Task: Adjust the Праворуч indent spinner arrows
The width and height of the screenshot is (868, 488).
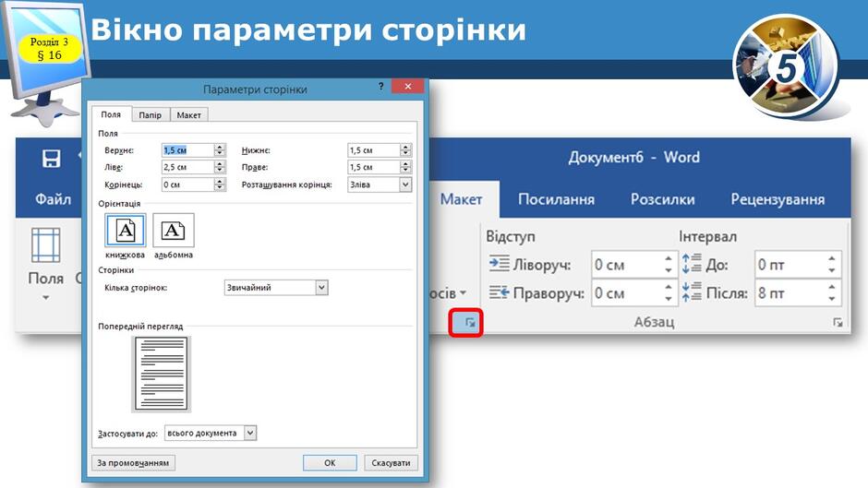Action: coord(669,292)
